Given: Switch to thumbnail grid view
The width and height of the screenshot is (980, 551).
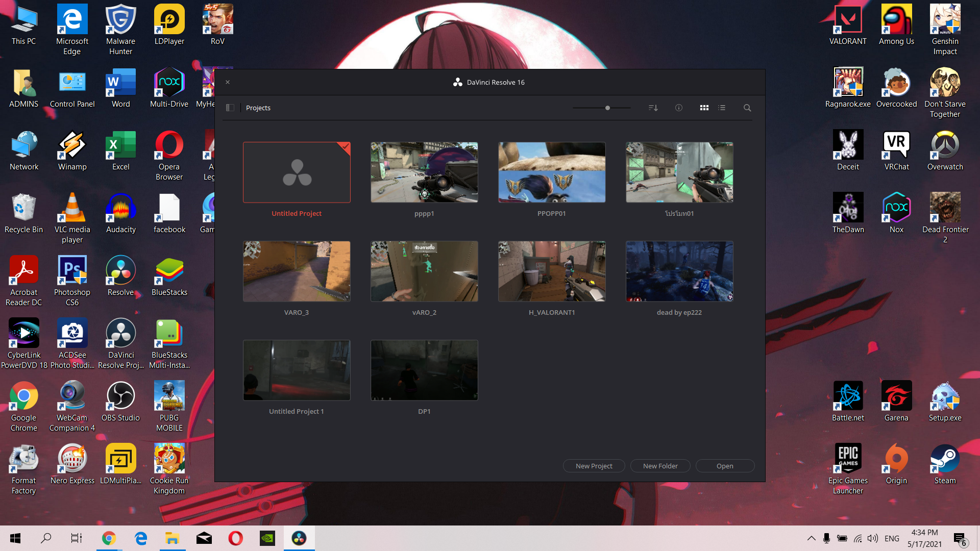Looking at the screenshot, I should click(x=704, y=108).
